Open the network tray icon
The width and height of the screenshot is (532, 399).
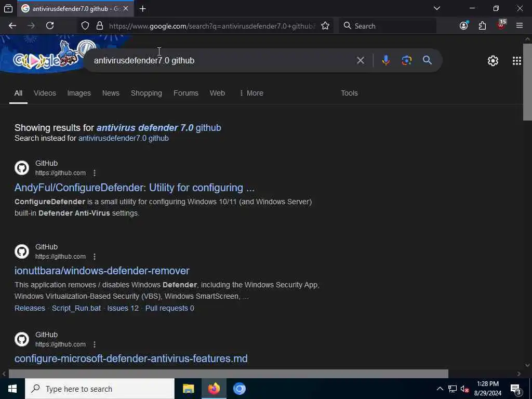click(453, 389)
